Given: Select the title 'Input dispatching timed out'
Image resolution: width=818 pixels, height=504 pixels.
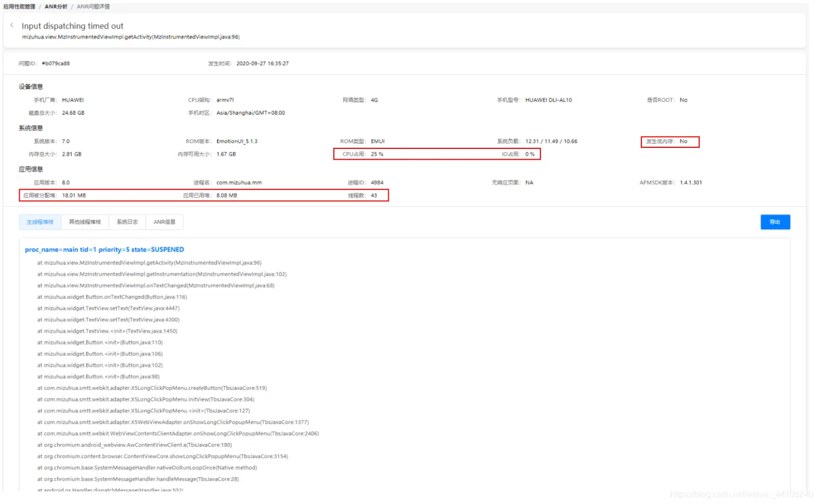Looking at the screenshot, I should coord(73,26).
